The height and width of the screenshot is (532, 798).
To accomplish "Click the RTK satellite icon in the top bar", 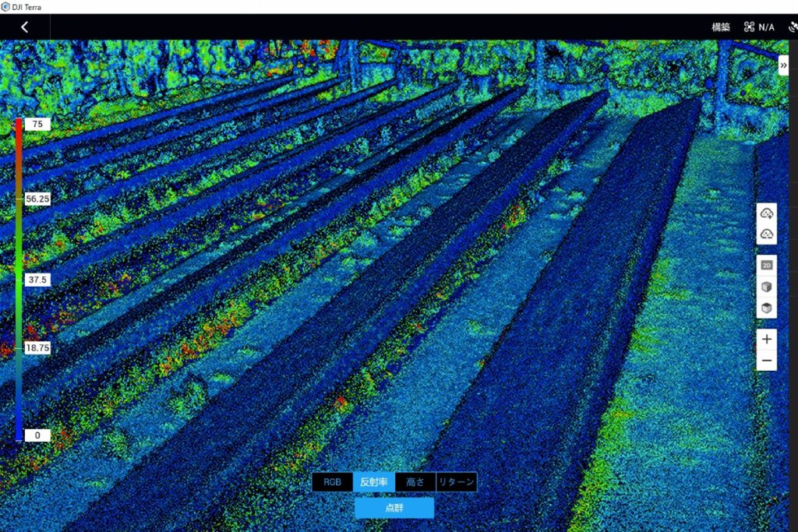I will pyautogui.click(x=791, y=26).
